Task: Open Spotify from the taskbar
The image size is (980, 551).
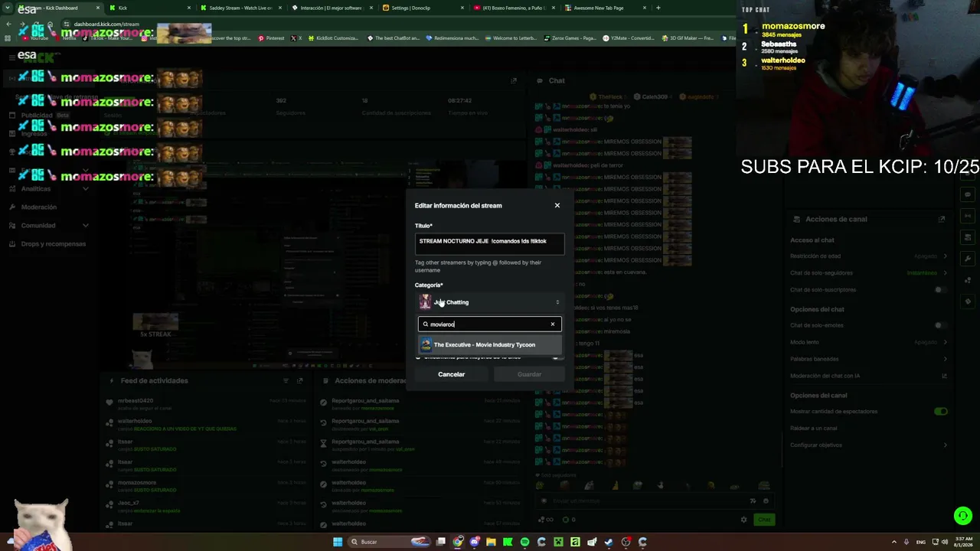Action: (524, 542)
